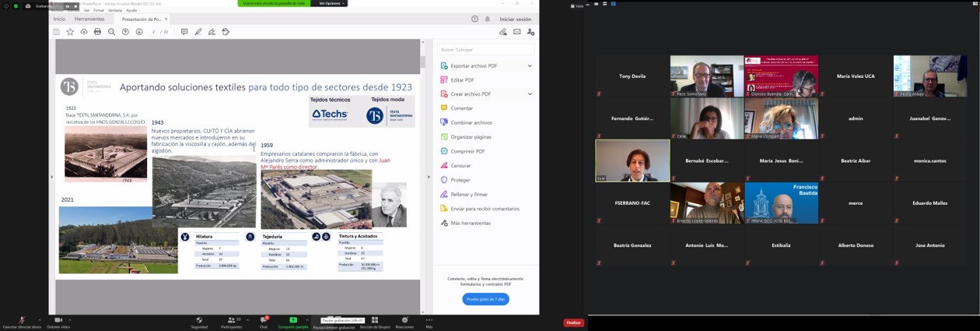Expand the Exportar archivo PDF chevron
This screenshot has height=331, width=980.
click(x=530, y=66)
